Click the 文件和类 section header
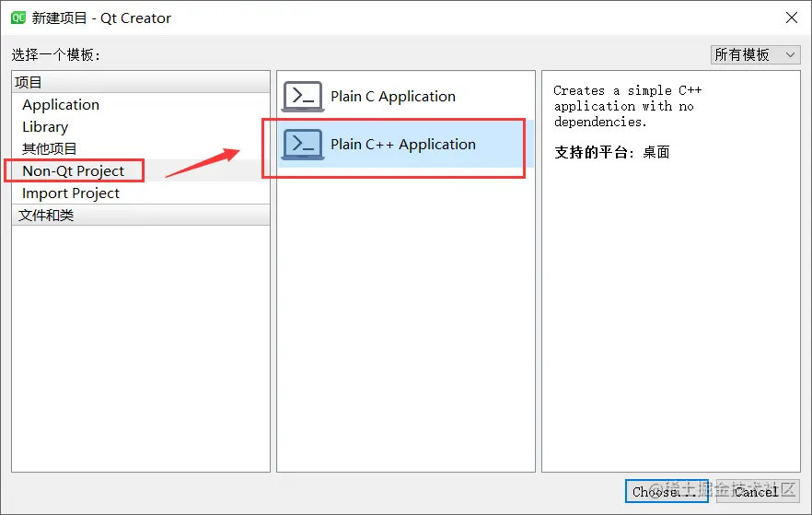812x515 pixels. pyautogui.click(x=141, y=215)
